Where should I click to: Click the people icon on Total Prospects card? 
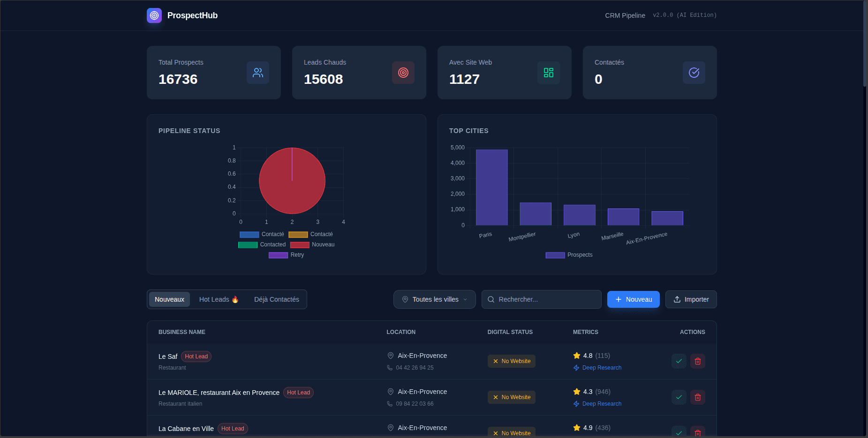coord(258,73)
